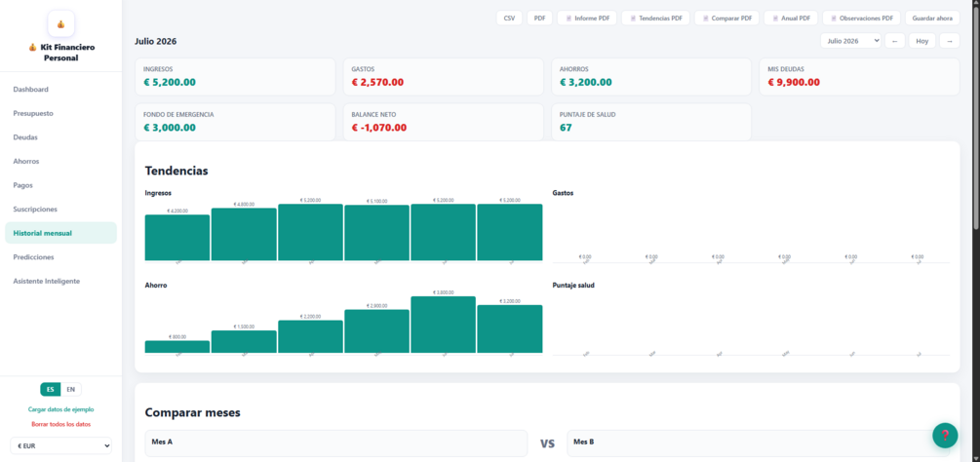Export the Observaciones PDF

pyautogui.click(x=861, y=19)
